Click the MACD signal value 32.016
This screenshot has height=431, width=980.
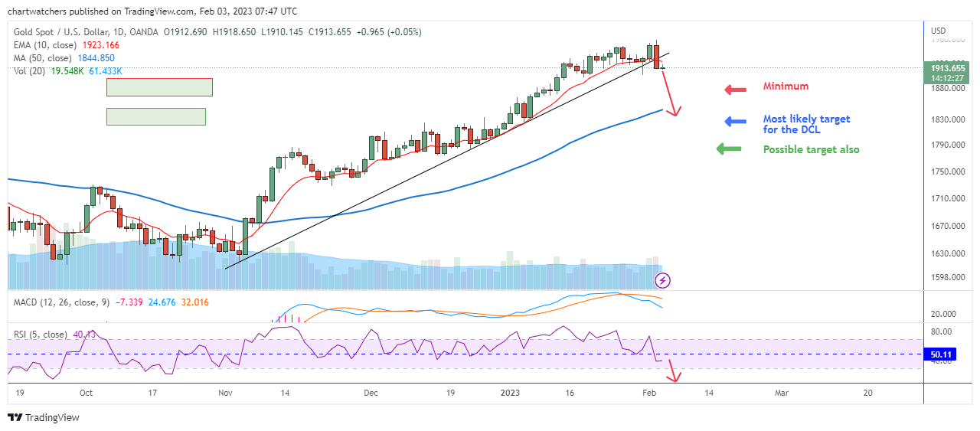194,302
